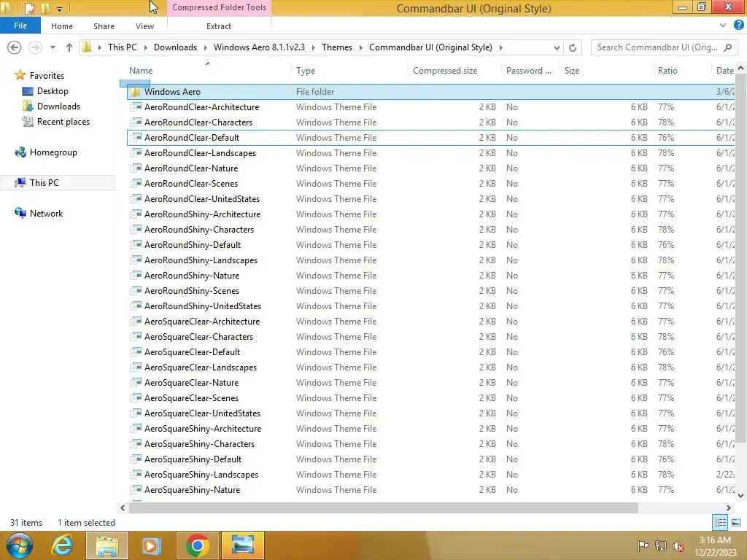
Task: Open Recent places in navigation pane
Action: click(x=63, y=122)
